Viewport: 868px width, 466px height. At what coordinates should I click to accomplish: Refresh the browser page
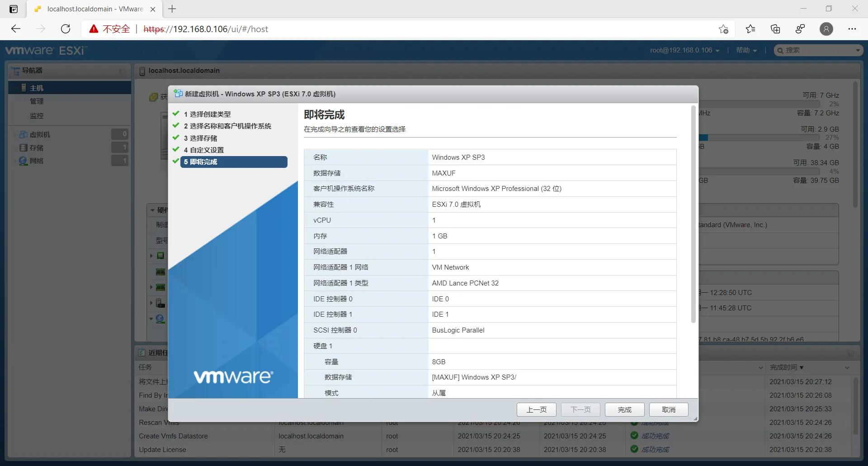point(66,29)
